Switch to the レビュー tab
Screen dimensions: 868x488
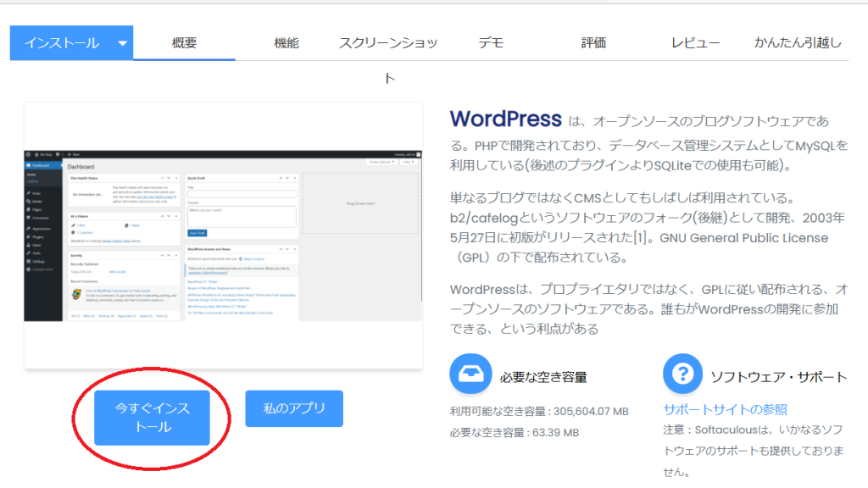695,43
